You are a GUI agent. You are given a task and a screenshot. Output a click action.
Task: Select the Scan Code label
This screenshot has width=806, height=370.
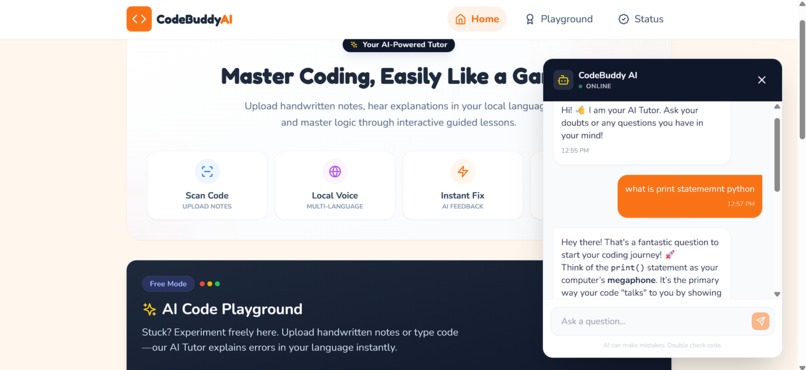click(207, 195)
